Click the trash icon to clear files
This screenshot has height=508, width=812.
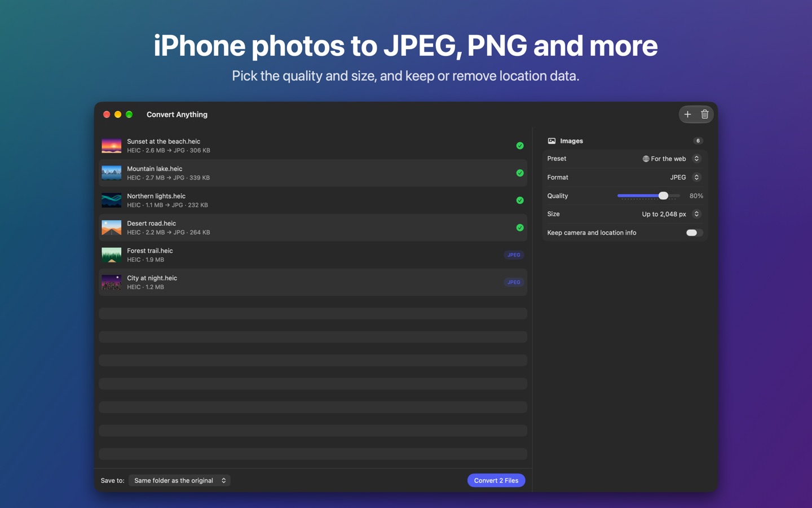705,115
